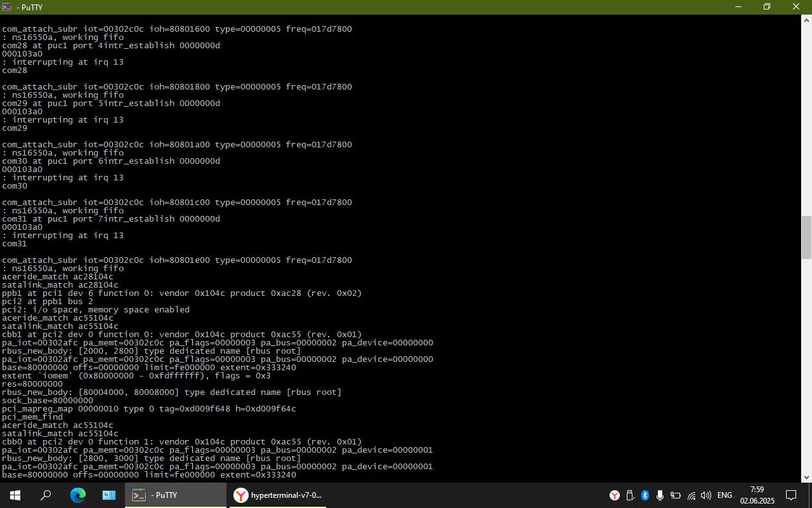The image size is (812, 508).
Task: Click the terminal scrollbar down arrow
Action: (806, 477)
